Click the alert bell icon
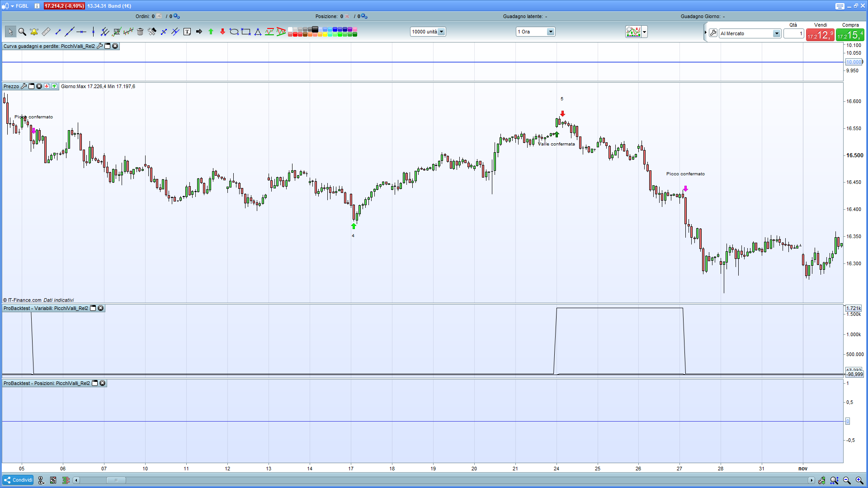This screenshot has height=488, width=868. click(34, 32)
